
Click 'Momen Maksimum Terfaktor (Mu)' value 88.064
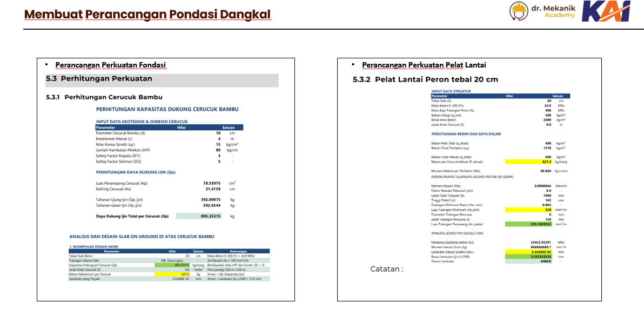546,171
